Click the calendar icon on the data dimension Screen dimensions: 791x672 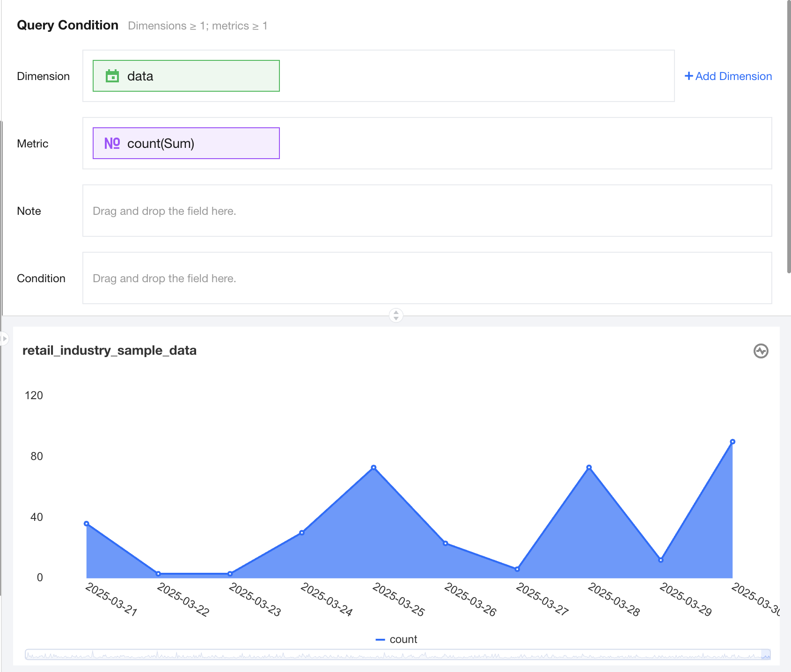tap(112, 76)
